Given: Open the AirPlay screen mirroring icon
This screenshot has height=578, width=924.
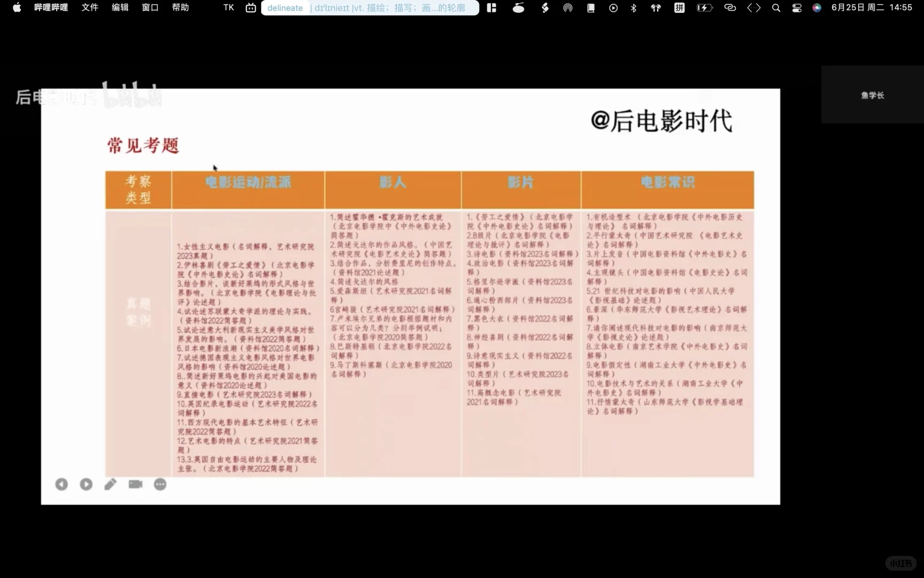Looking at the screenshot, I should (568, 7).
